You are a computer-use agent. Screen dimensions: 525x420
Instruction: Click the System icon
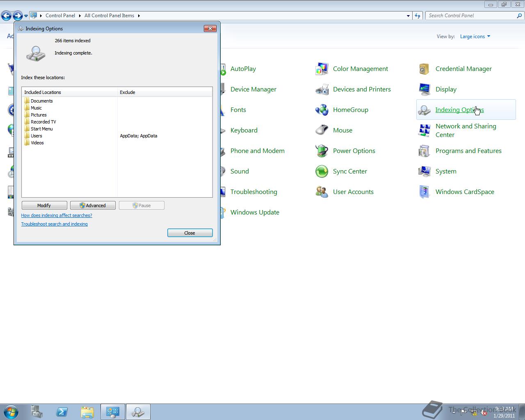click(x=425, y=171)
